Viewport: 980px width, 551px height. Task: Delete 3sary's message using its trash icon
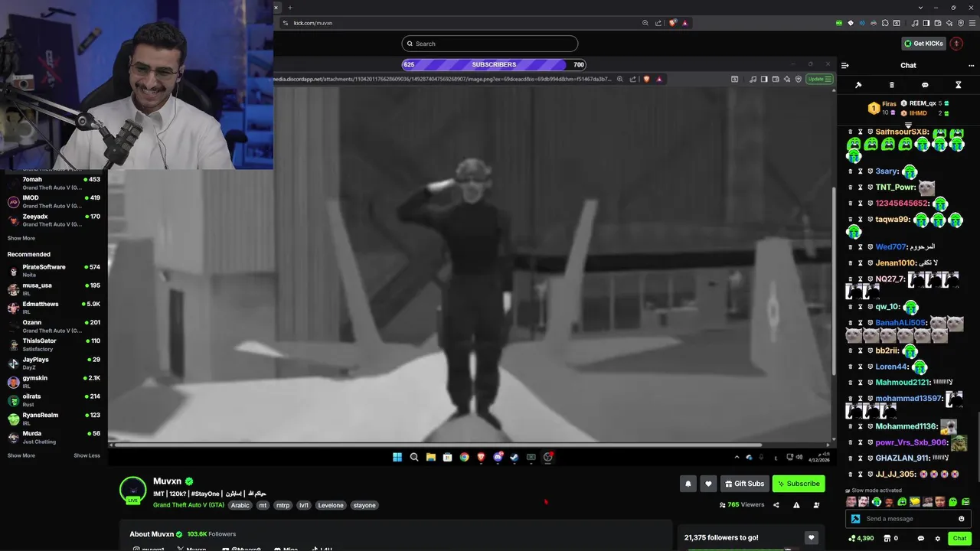click(851, 171)
